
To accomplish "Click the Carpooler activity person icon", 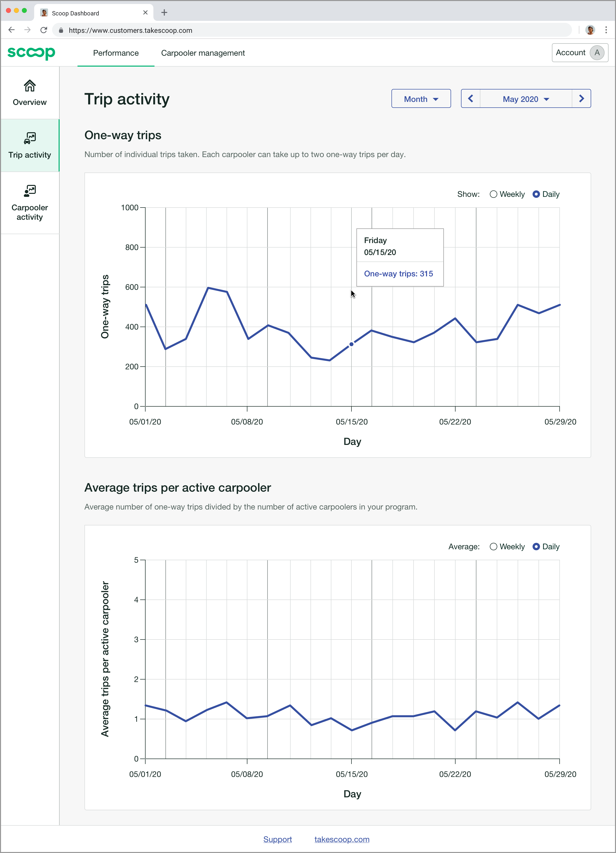I will pyautogui.click(x=30, y=191).
